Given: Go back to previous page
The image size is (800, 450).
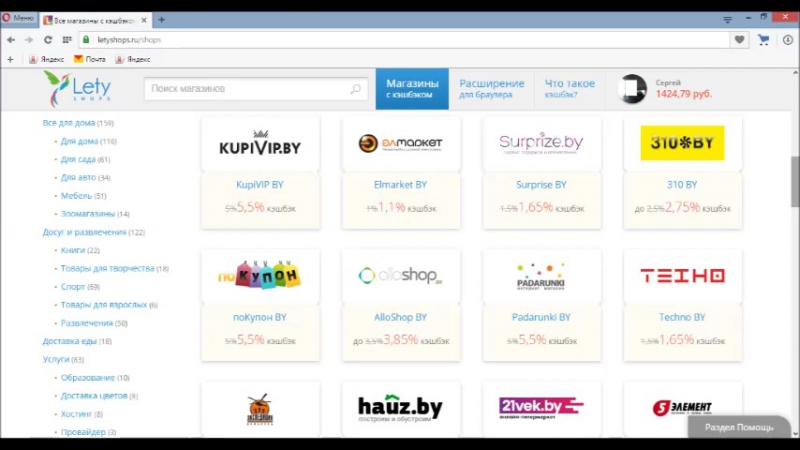Looking at the screenshot, I should tap(11, 40).
